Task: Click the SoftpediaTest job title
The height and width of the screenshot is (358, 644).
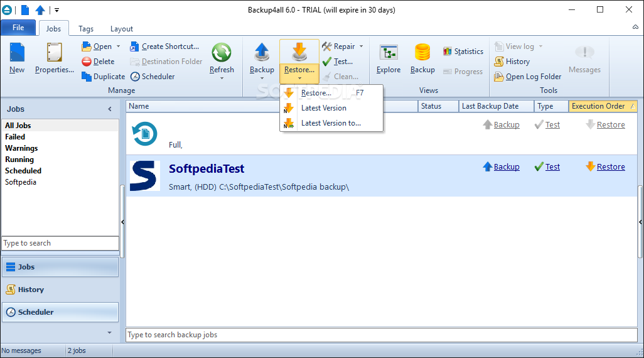Action: pyautogui.click(x=207, y=168)
